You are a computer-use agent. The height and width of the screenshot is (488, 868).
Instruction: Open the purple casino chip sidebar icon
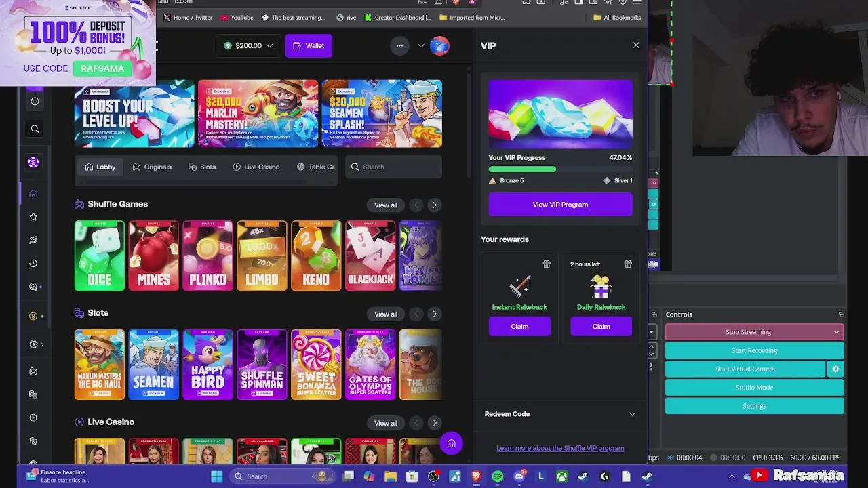(x=33, y=162)
